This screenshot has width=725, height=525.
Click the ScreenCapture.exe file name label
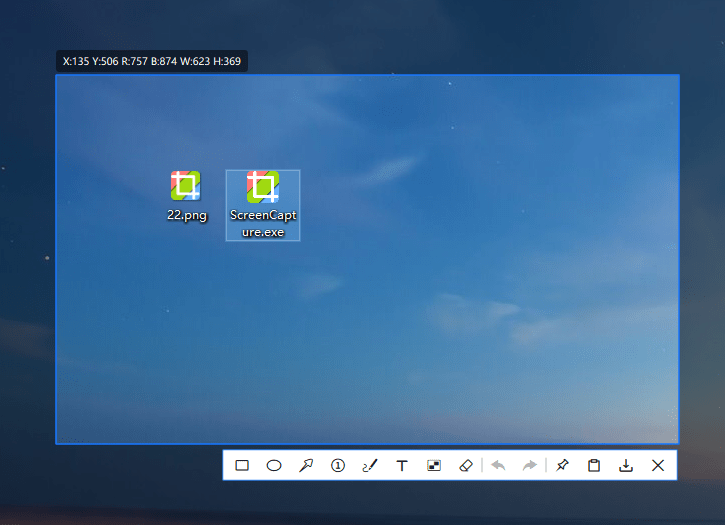coord(263,223)
